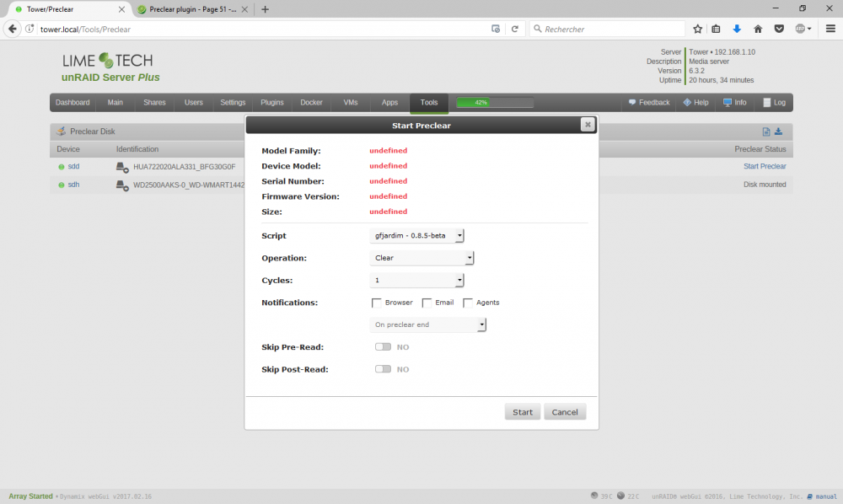Image resolution: width=843 pixels, height=504 pixels.
Task: Open the Settings menu tab
Action: pyautogui.click(x=233, y=102)
